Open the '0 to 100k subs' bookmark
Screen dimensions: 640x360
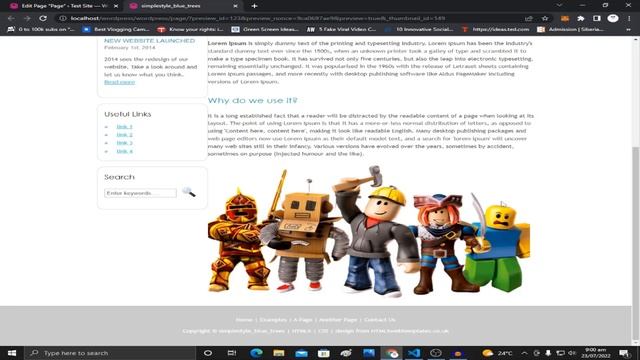click(41, 29)
